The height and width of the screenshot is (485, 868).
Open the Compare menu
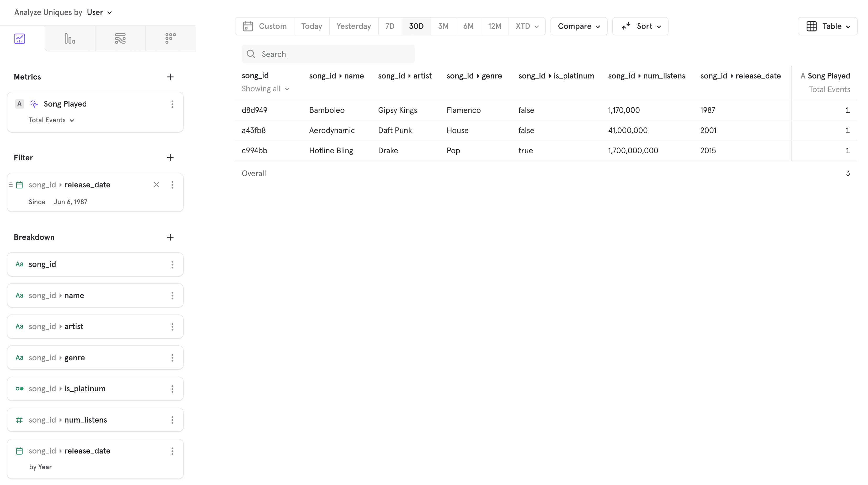click(579, 26)
